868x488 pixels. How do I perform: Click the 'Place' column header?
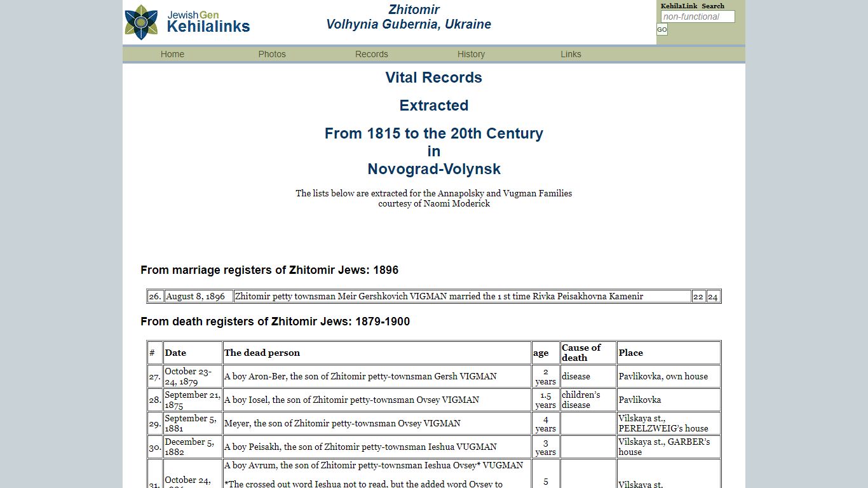point(668,353)
